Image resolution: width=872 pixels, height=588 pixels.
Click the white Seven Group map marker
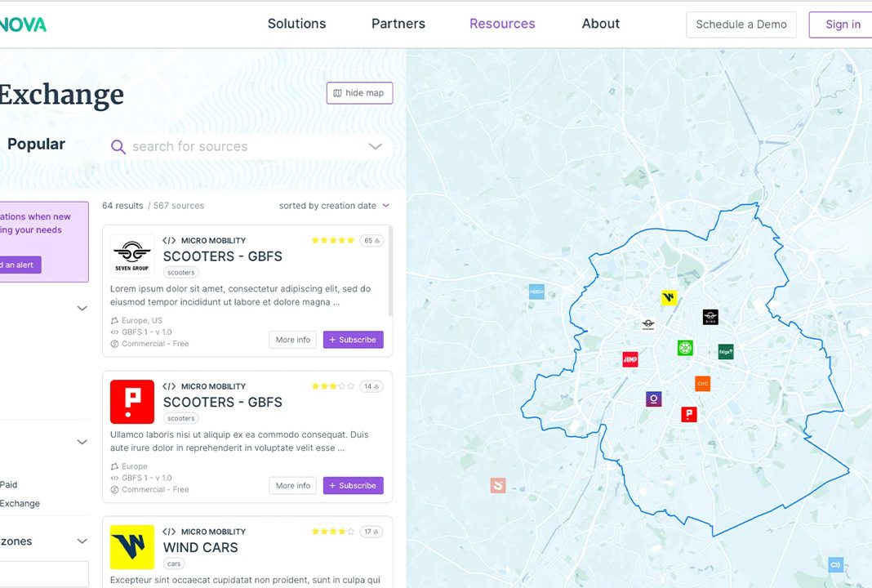(x=648, y=323)
